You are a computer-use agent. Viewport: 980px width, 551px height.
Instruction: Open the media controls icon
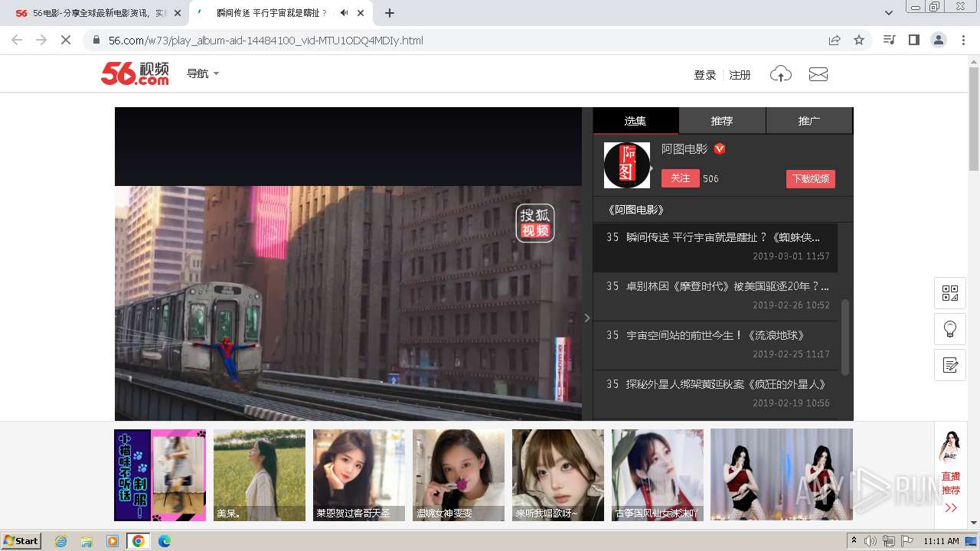pos(890,40)
